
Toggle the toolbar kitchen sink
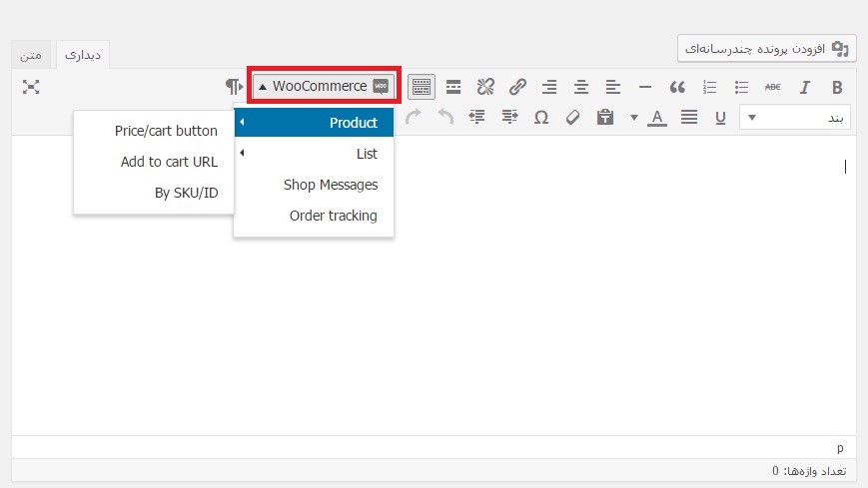coord(422,87)
